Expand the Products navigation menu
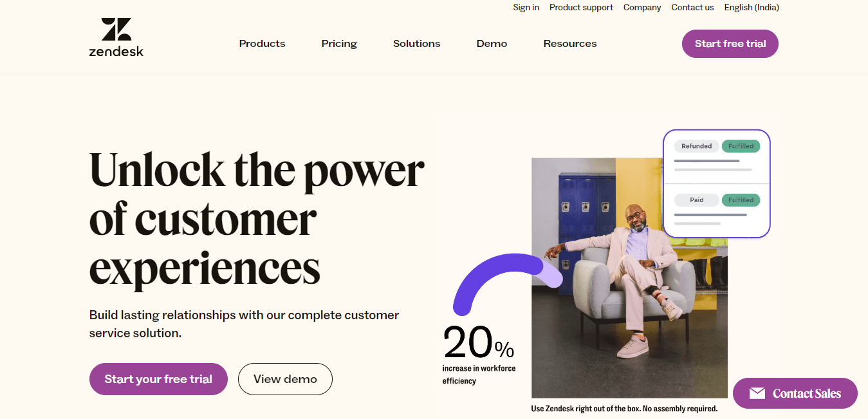Image resolution: width=868 pixels, height=419 pixels. point(262,43)
